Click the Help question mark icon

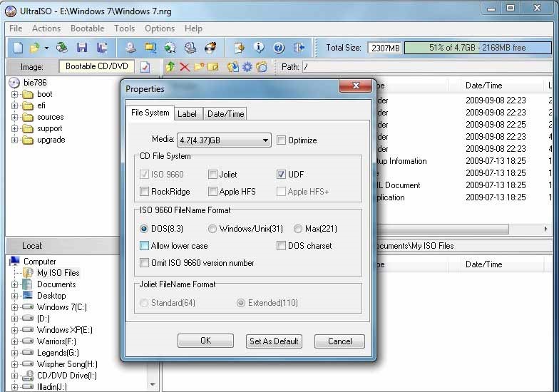[x=279, y=47]
